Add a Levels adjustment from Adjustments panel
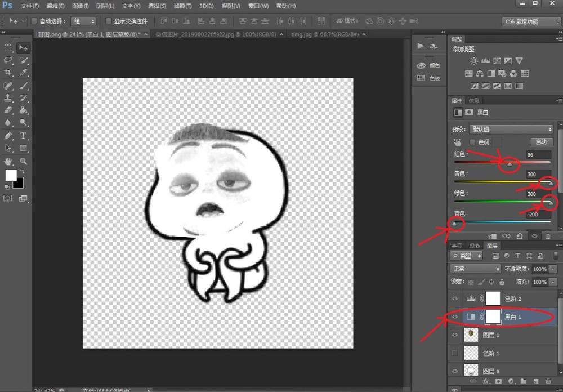Image resolution: width=563 pixels, height=392 pixels. 485,61
